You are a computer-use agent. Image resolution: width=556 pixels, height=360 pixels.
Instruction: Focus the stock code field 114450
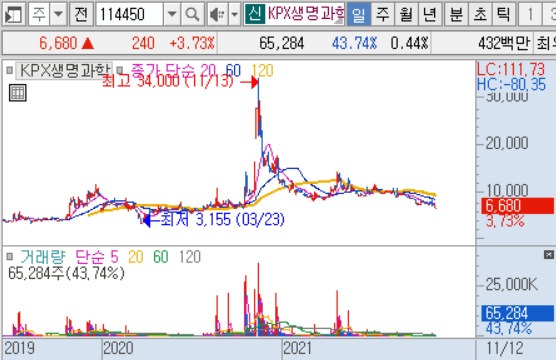pyautogui.click(x=129, y=15)
